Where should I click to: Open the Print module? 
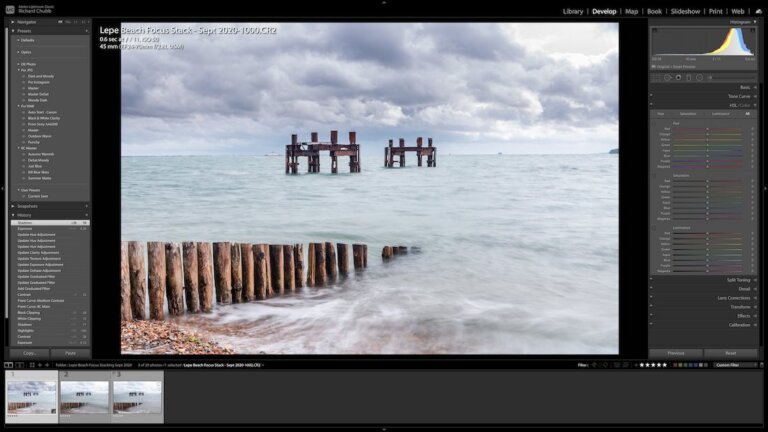(716, 11)
